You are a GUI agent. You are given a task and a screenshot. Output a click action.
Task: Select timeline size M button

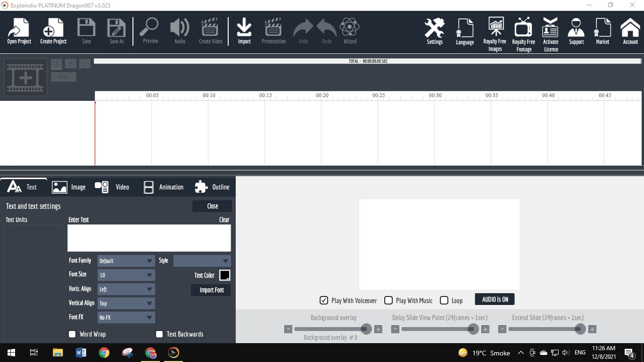71,64
